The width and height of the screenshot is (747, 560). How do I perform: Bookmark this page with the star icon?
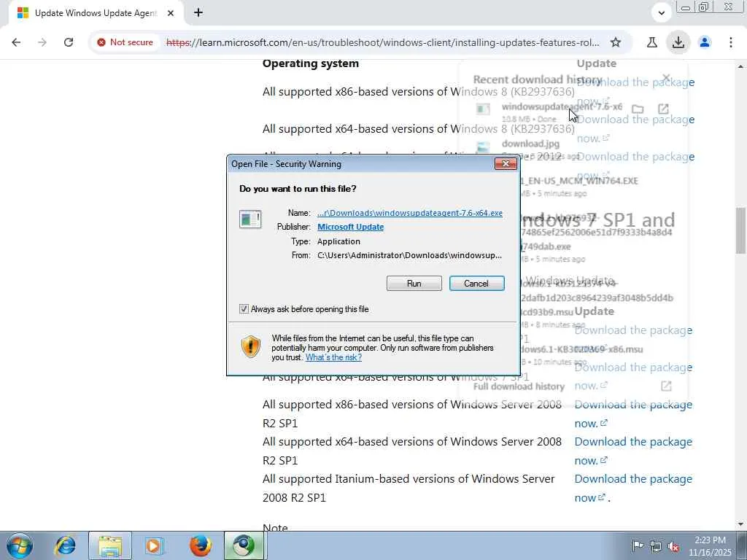616,42
